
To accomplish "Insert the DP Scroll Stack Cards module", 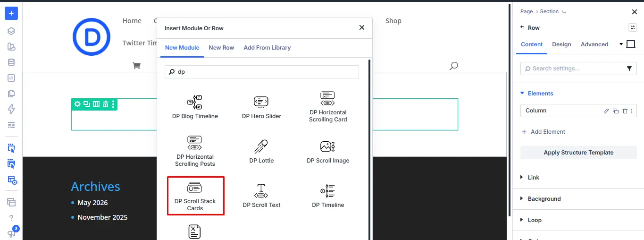I will 195,196.
